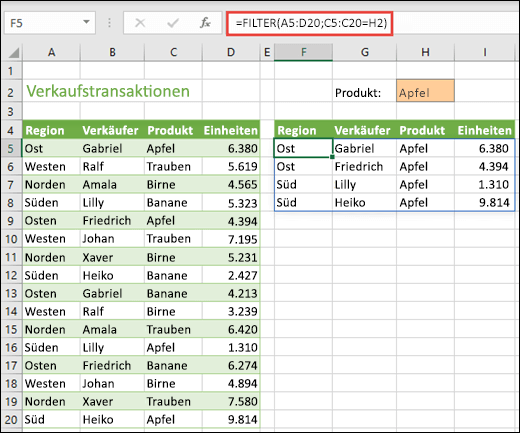Click the three-dot formula bar resize handle

pos(109,23)
